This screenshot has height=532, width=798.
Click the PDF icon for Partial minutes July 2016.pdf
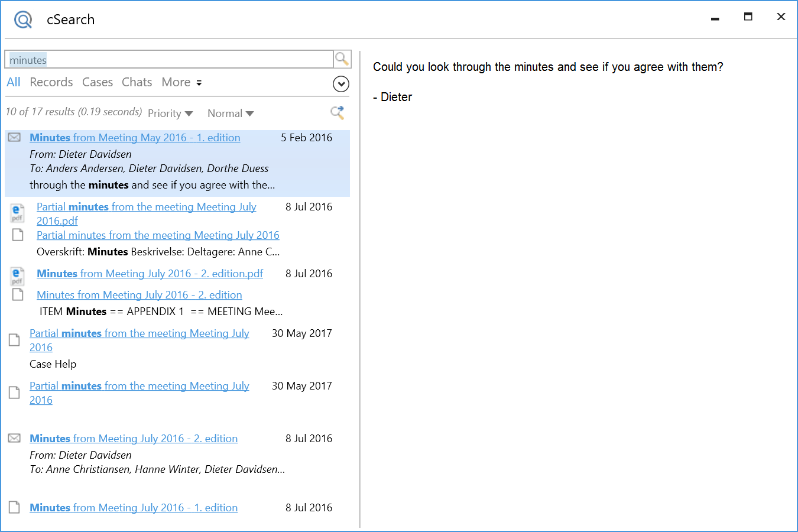pos(18,213)
